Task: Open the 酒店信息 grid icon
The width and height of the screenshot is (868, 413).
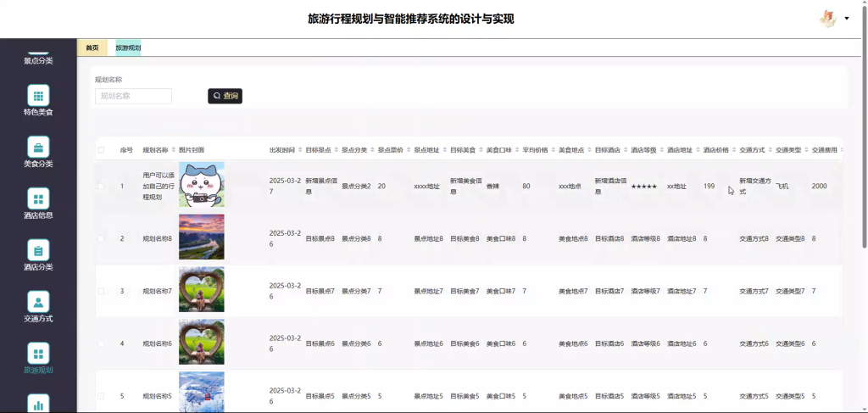Action: tap(38, 198)
